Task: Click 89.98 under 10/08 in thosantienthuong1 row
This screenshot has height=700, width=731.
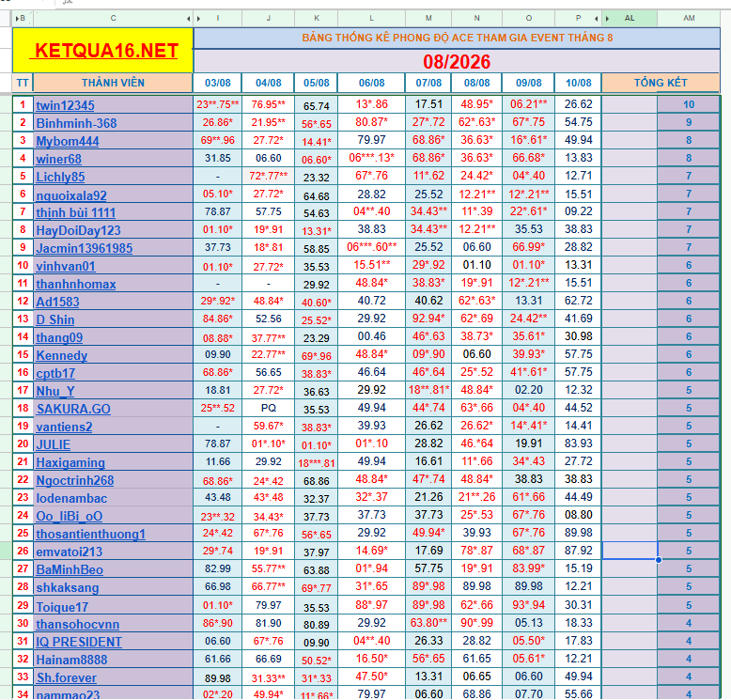Action: [578, 533]
